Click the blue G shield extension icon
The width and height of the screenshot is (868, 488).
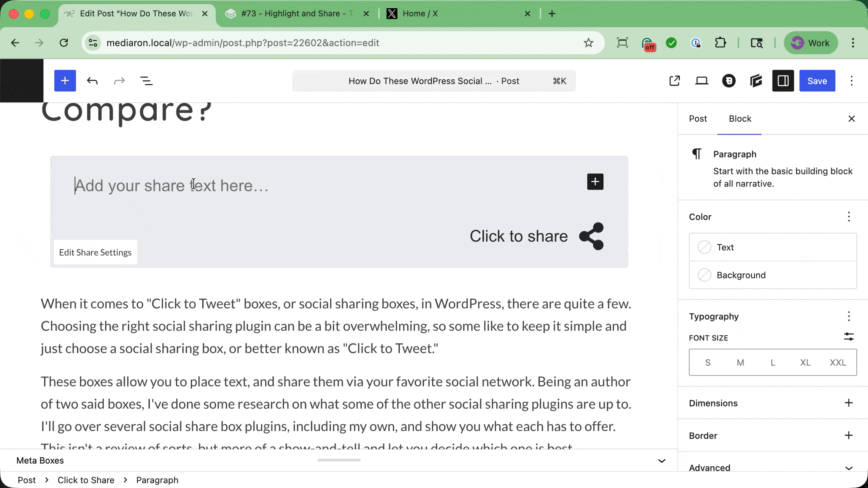click(x=696, y=43)
